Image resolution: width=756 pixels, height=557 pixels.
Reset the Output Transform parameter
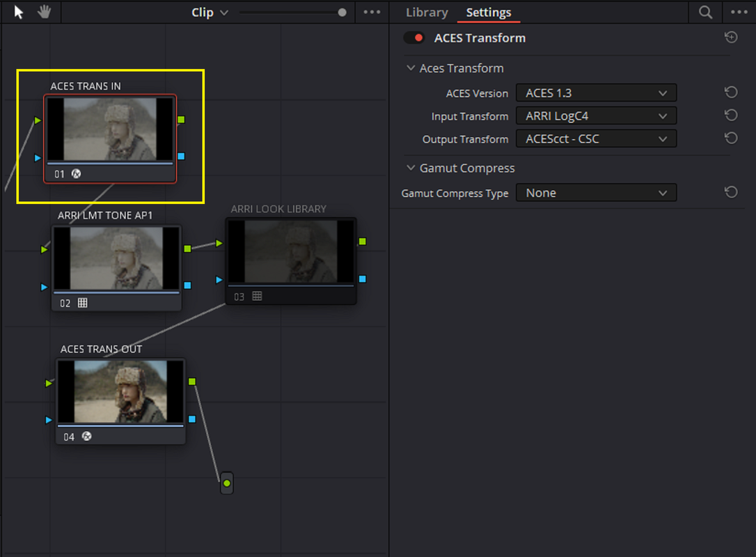(731, 139)
